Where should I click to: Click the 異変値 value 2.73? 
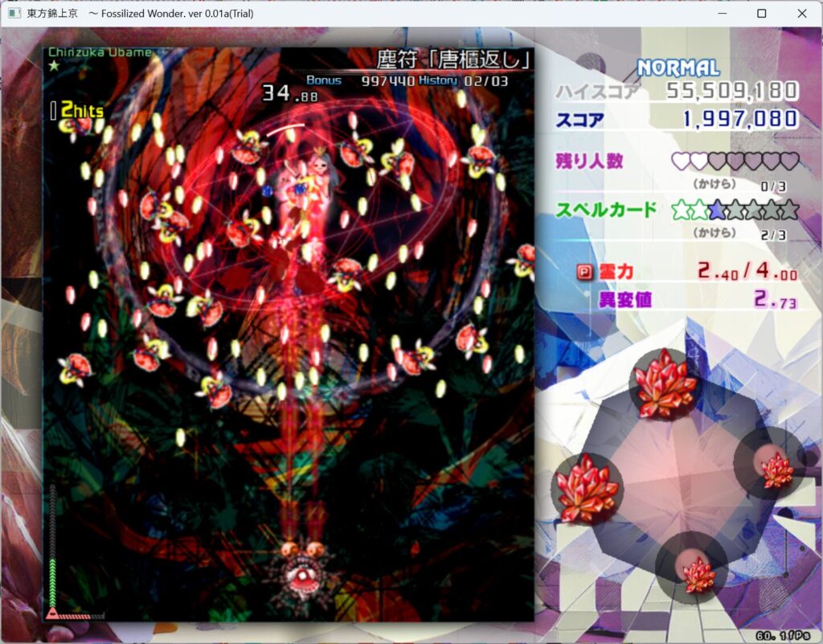click(x=776, y=299)
